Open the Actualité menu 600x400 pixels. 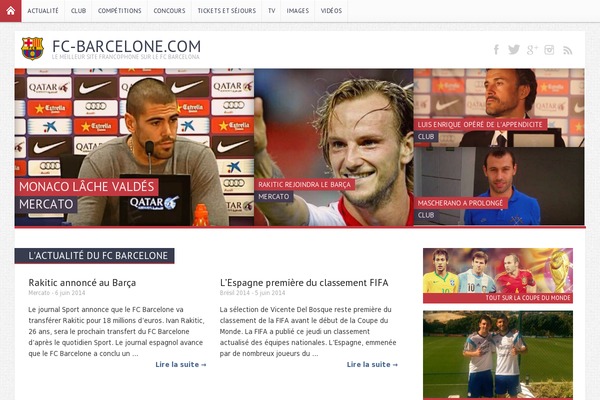point(43,11)
